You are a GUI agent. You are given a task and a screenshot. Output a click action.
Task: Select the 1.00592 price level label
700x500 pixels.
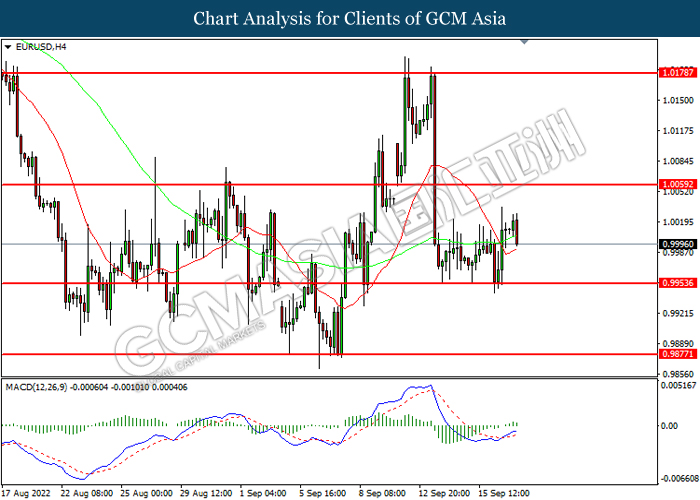tap(677, 184)
